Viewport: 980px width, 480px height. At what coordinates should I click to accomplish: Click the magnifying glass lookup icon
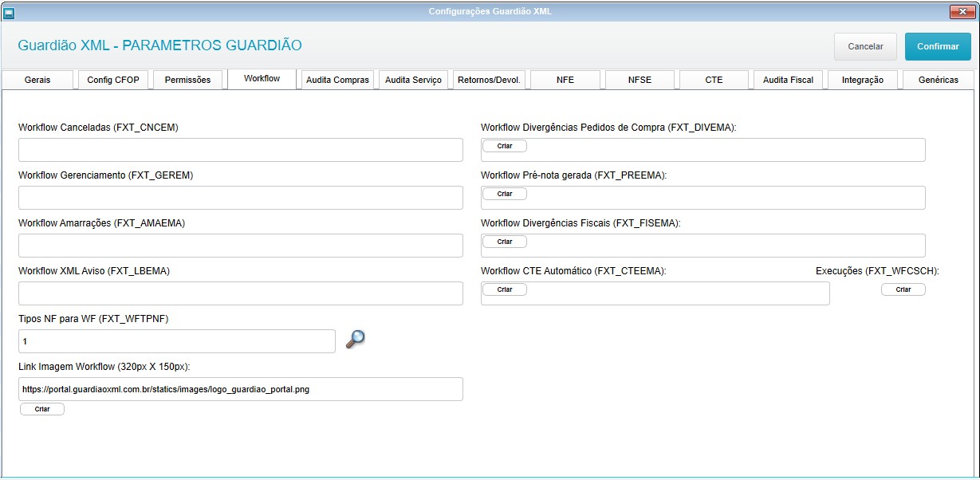pyautogui.click(x=355, y=340)
